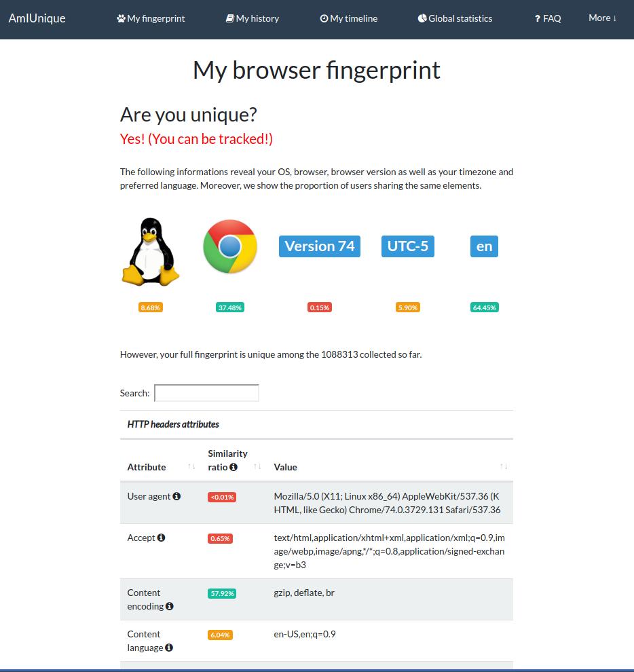This screenshot has height=672, width=634.
Task: Open the FAQ page
Action: (x=548, y=18)
